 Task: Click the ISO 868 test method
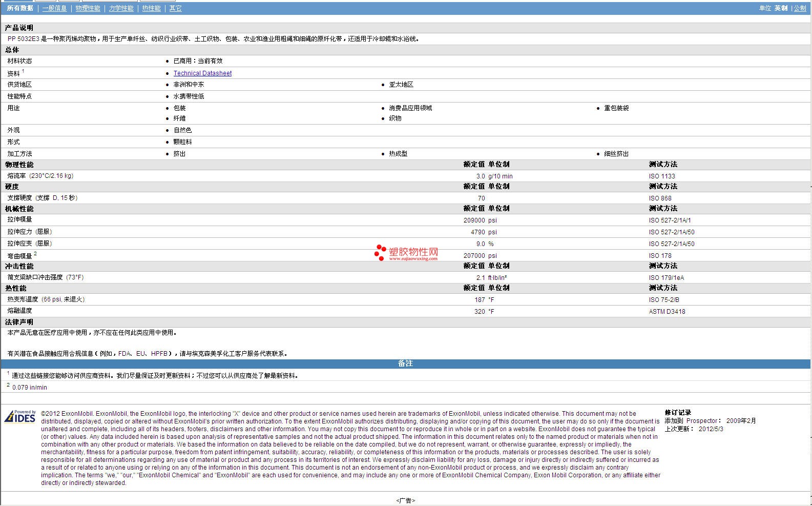coord(660,198)
